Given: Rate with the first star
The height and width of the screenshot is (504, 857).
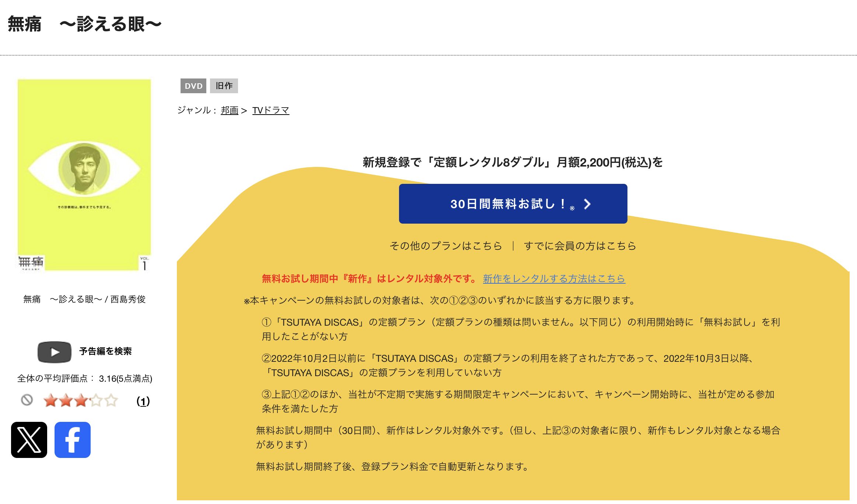Looking at the screenshot, I should pos(50,400).
